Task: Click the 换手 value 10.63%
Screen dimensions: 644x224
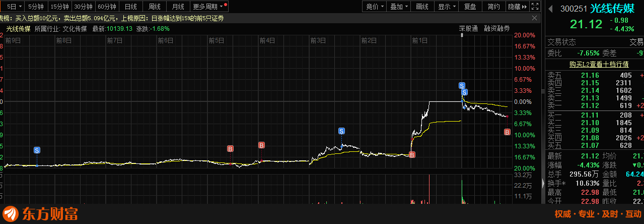Action: tap(588, 183)
